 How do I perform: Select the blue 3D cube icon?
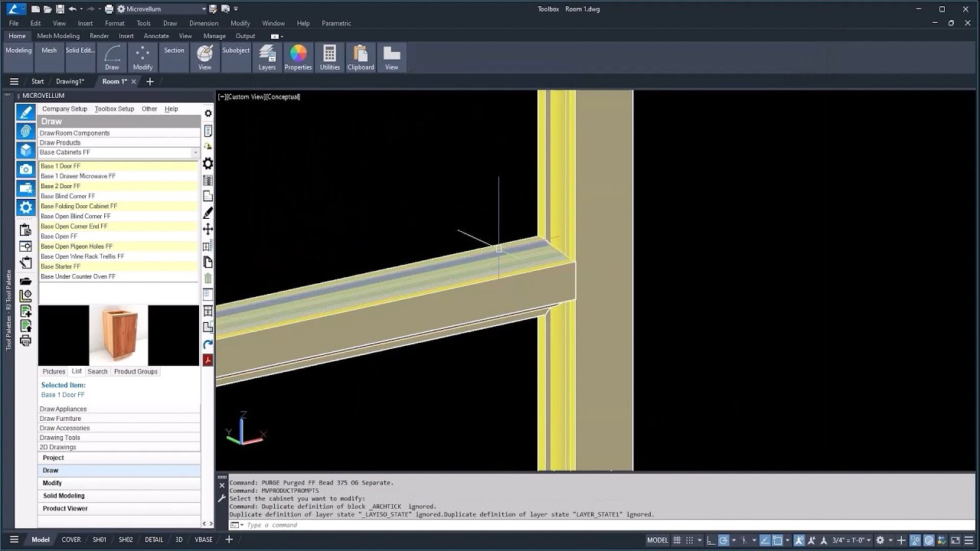tap(26, 150)
